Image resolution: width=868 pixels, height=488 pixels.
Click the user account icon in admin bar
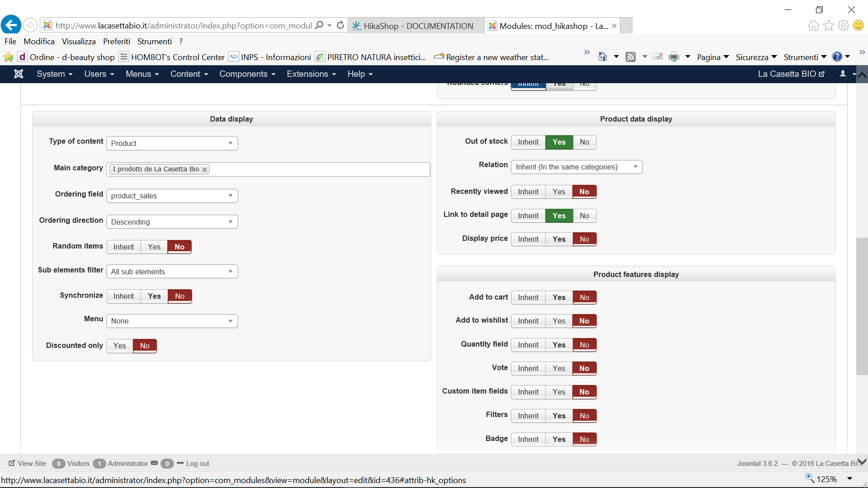pos(843,74)
